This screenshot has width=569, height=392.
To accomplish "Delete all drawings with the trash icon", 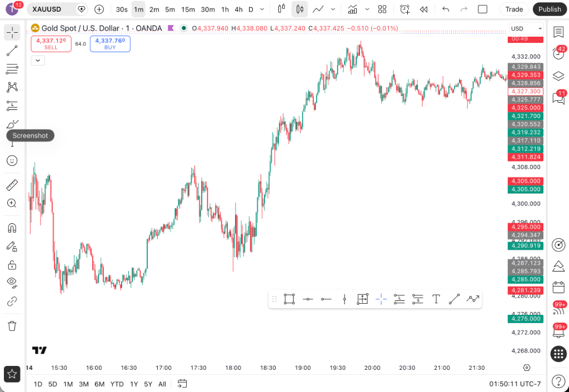I will 12,325.
